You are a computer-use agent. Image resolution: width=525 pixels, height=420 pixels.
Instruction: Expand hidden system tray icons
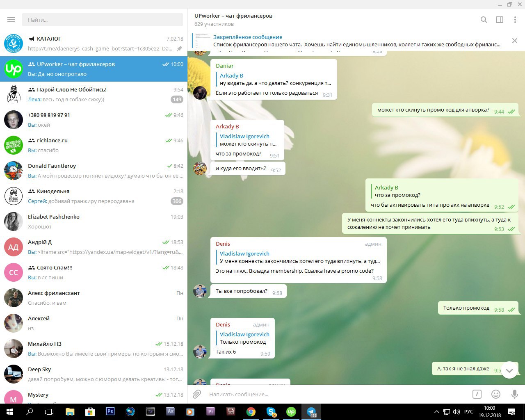[437, 412]
